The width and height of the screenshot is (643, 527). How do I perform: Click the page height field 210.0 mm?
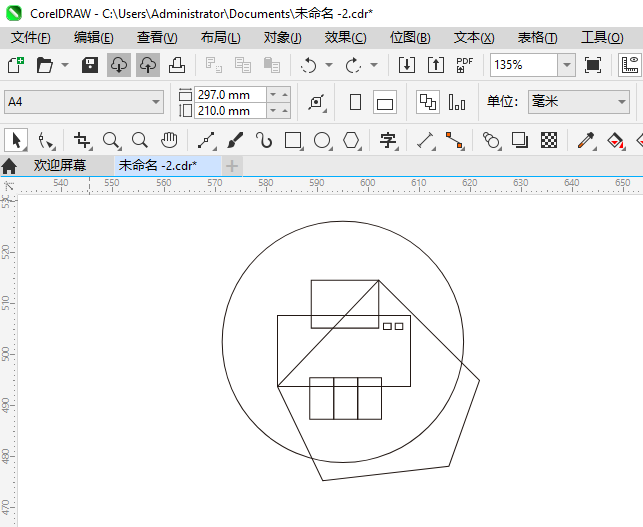(230, 111)
